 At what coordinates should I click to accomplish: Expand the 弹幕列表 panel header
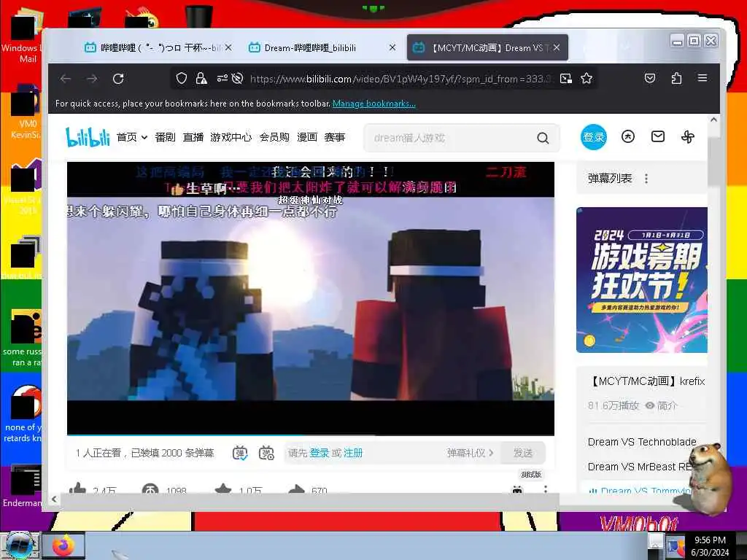click(642, 179)
